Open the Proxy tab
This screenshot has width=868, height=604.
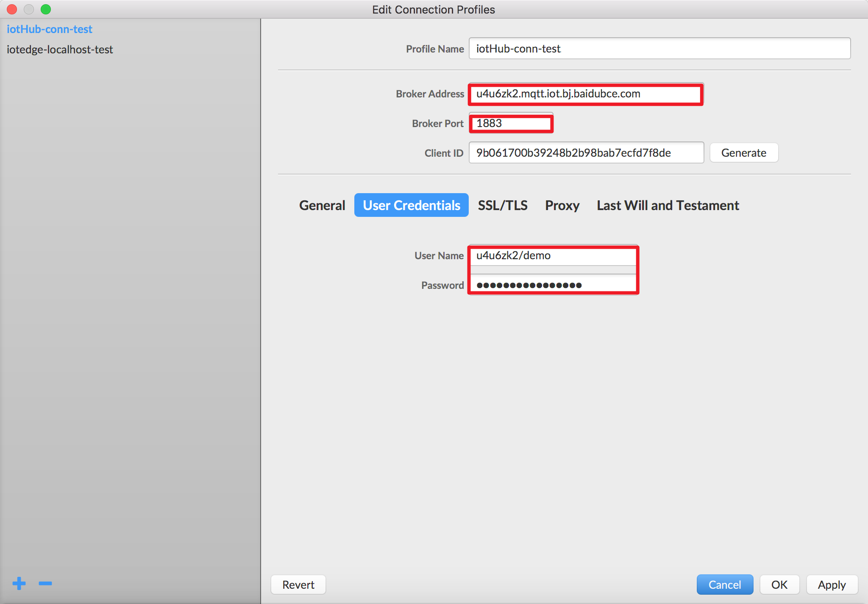[562, 205]
